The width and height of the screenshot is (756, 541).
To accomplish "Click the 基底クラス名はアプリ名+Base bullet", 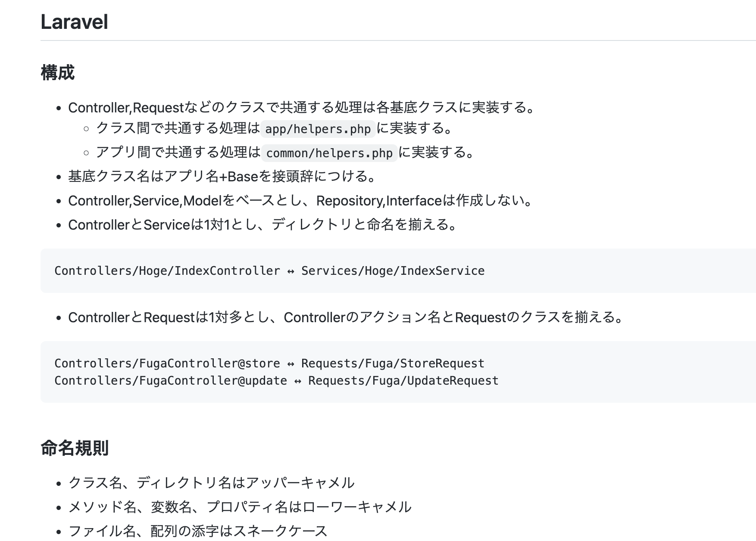I will 223,176.
